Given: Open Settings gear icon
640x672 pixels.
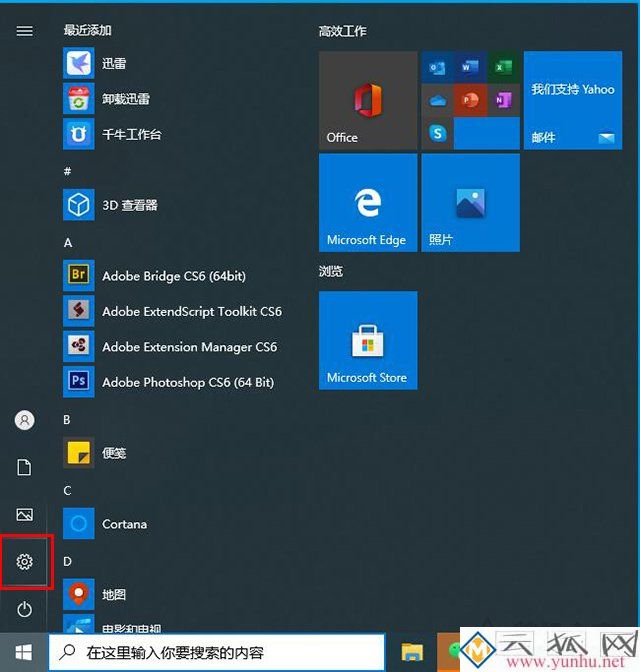Looking at the screenshot, I should 24,561.
